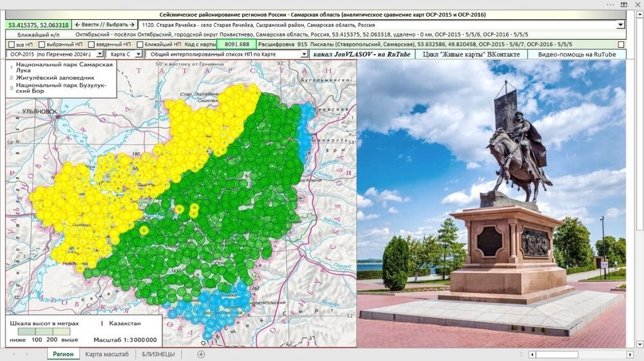Check the 'выбранный НП' checkbox
Image resolution: width=644 pixels, height=361 pixels.
(41, 44)
